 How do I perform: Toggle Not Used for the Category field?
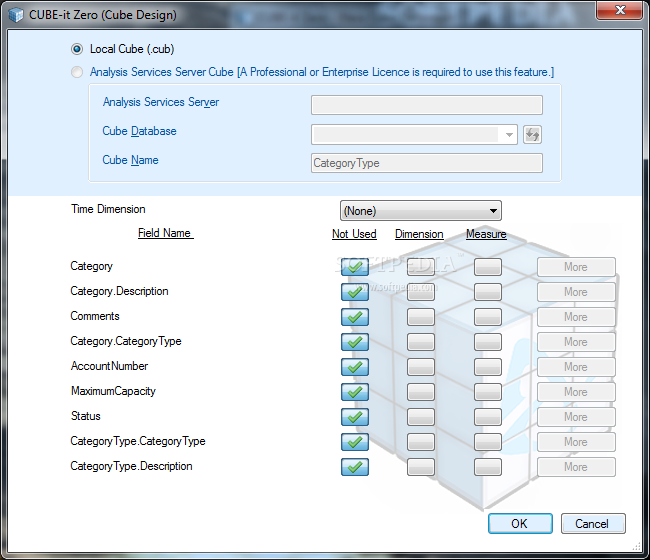pyautogui.click(x=355, y=267)
